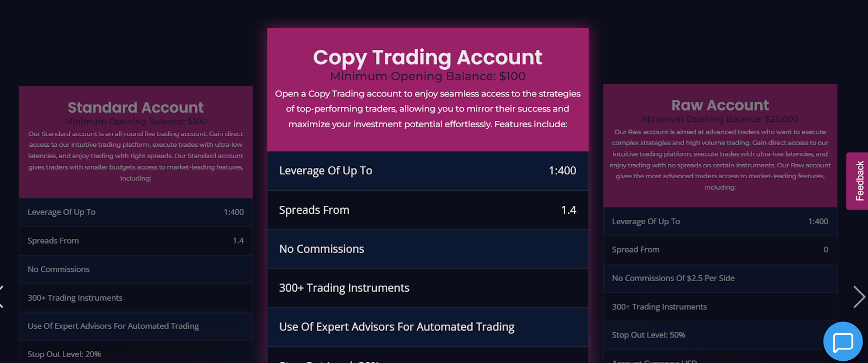This screenshot has height=363, width=868.
Task: Click Copy Trading Expert Advisors row
Action: tap(427, 327)
